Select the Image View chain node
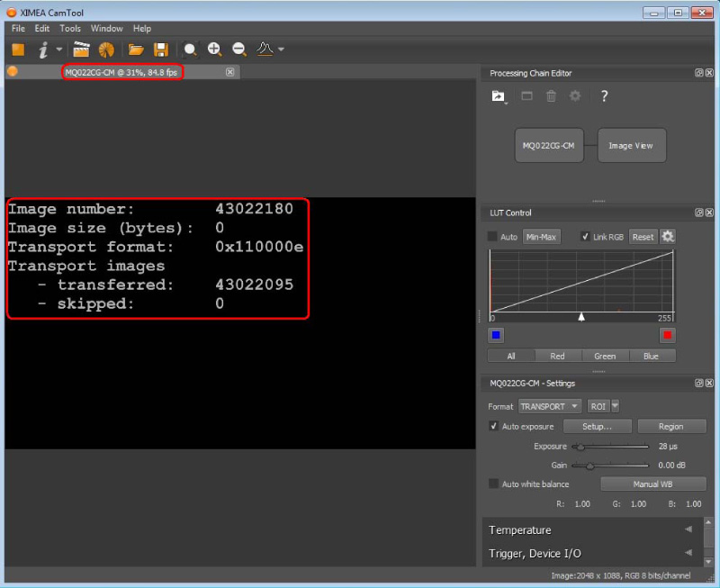Image resolution: width=720 pixels, height=588 pixels. click(631, 145)
